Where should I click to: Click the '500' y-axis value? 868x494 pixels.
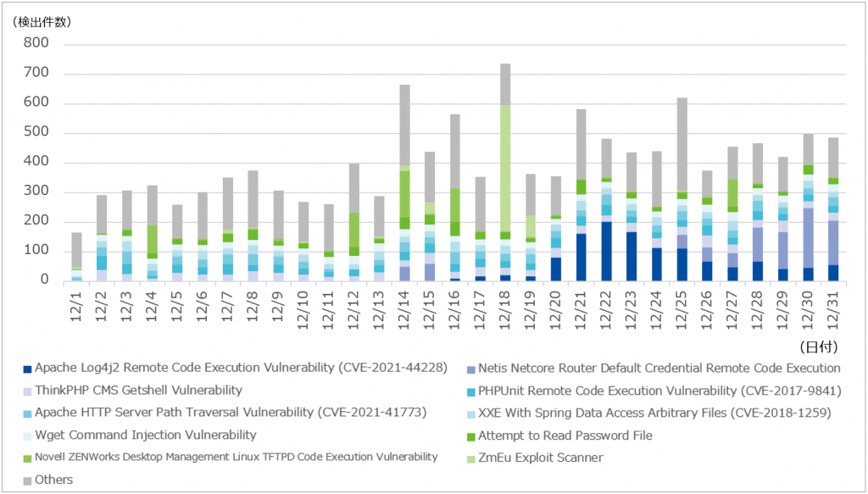click(36, 133)
